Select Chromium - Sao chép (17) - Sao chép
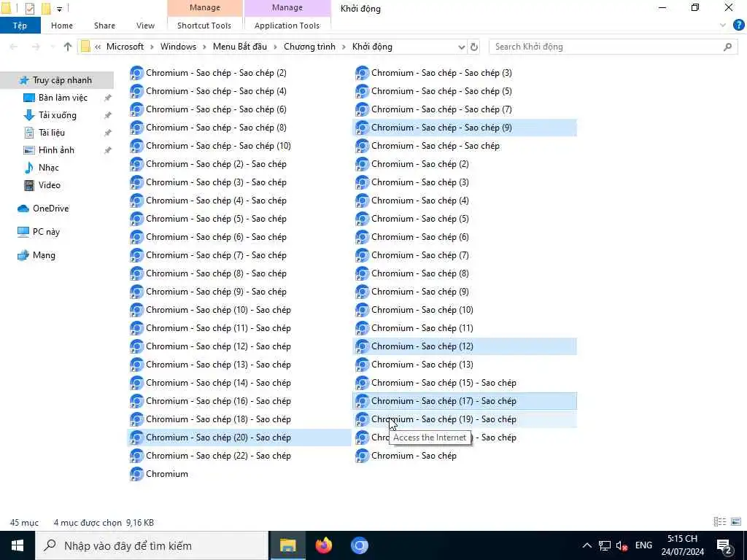 click(465, 401)
